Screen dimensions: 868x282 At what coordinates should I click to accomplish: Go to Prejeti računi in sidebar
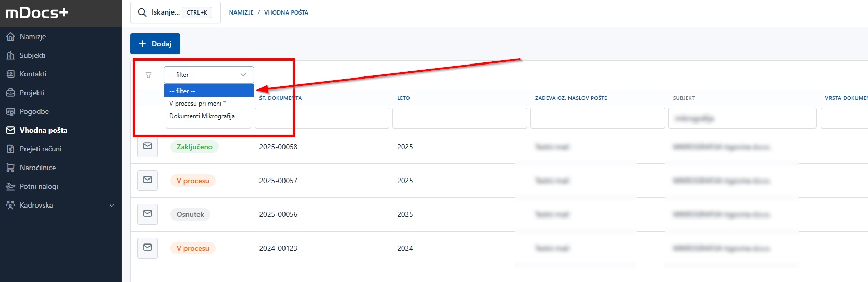point(41,149)
